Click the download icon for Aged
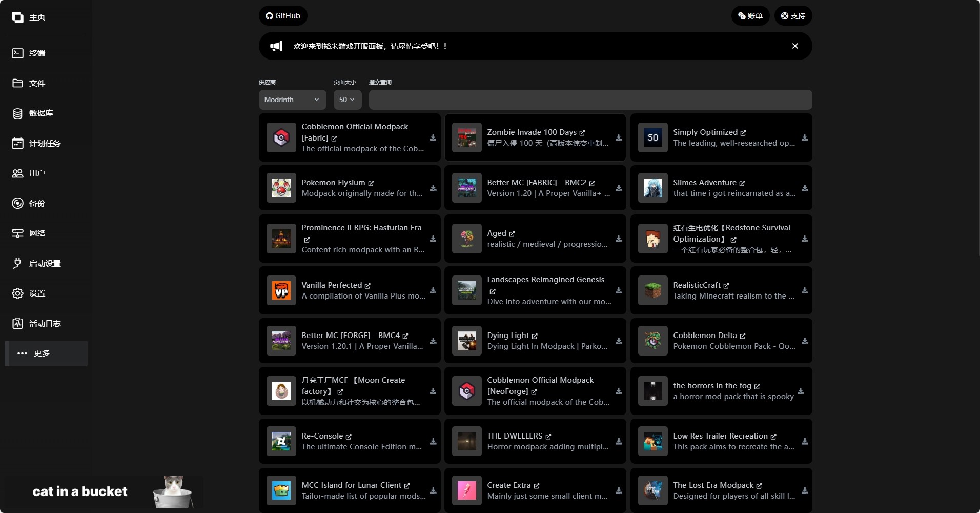The image size is (980, 513). coord(619,239)
